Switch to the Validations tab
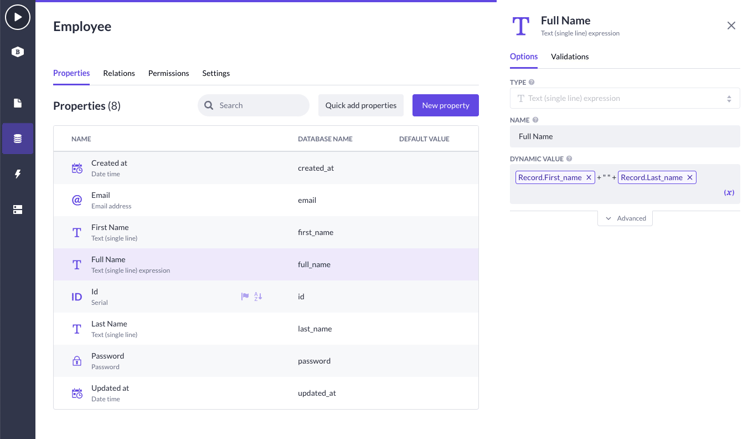753x439 pixels. 569,57
